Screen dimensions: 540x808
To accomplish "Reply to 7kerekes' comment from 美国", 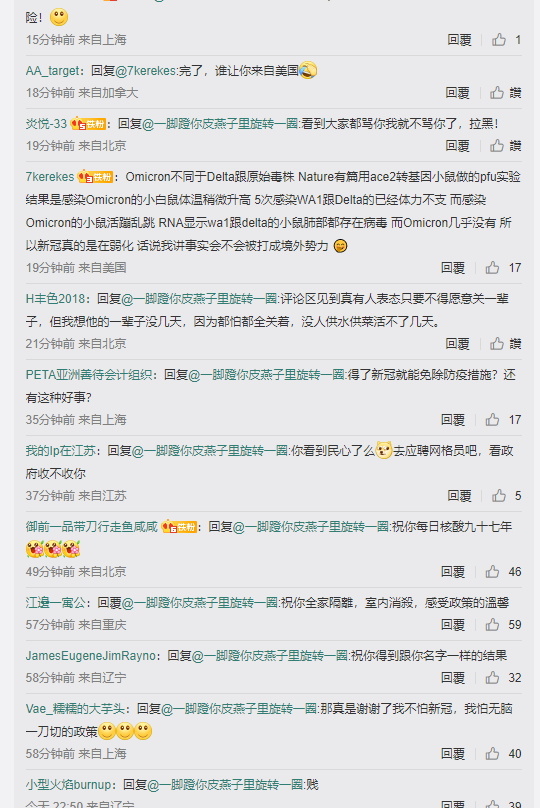I will 453,267.
